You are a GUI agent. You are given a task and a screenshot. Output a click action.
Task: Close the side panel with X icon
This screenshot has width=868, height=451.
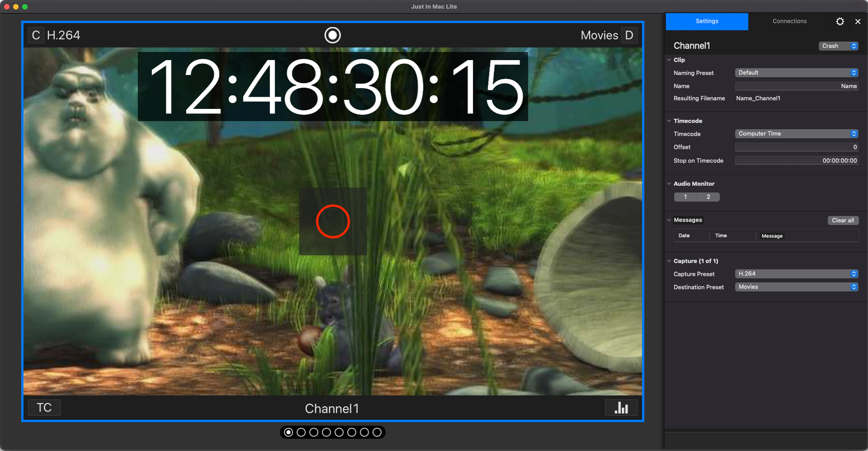tap(858, 21)
